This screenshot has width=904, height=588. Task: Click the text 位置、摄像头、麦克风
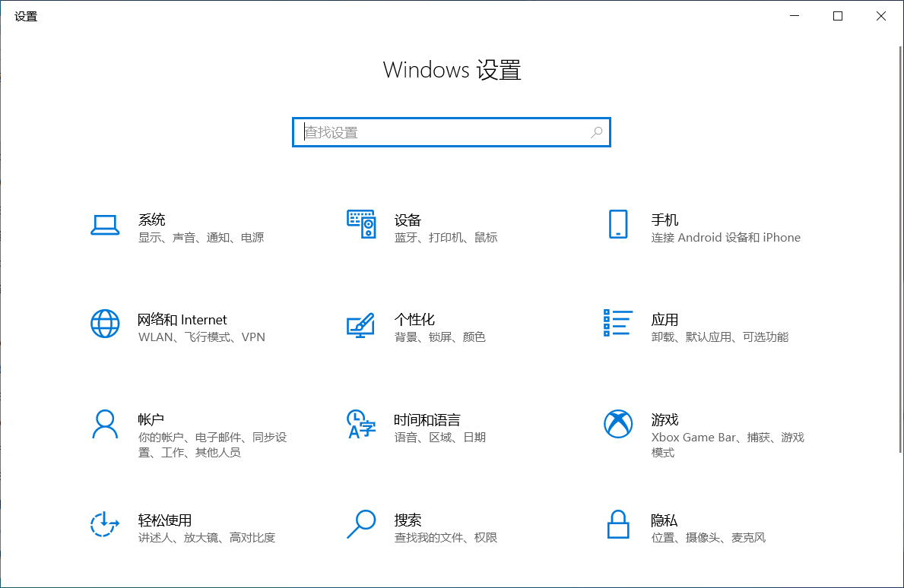(708, 537)
